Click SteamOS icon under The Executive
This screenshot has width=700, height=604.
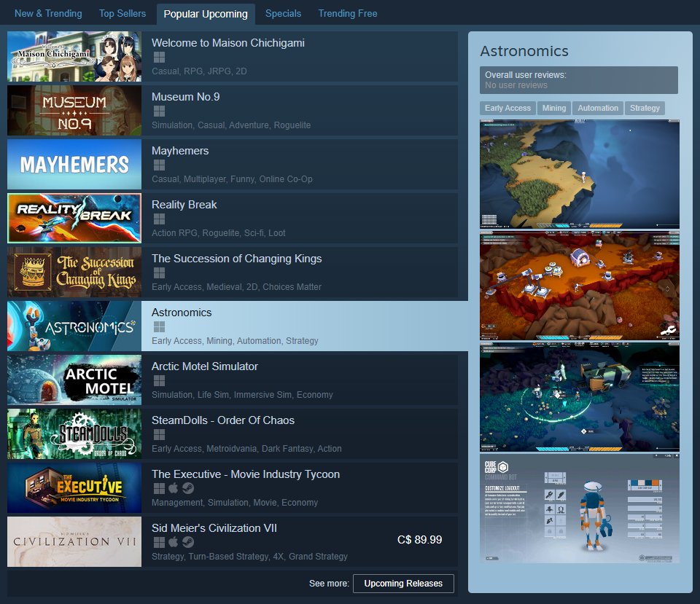(x=188, y=488)
